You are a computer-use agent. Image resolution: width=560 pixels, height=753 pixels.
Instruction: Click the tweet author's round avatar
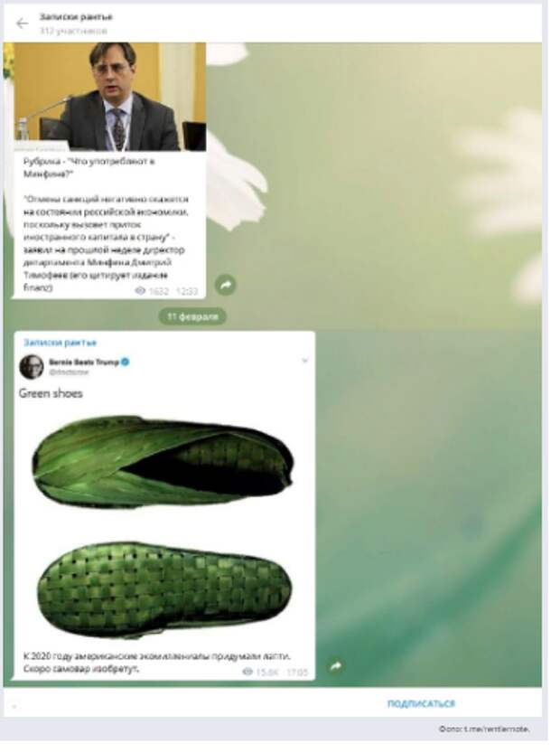point(32,367)
